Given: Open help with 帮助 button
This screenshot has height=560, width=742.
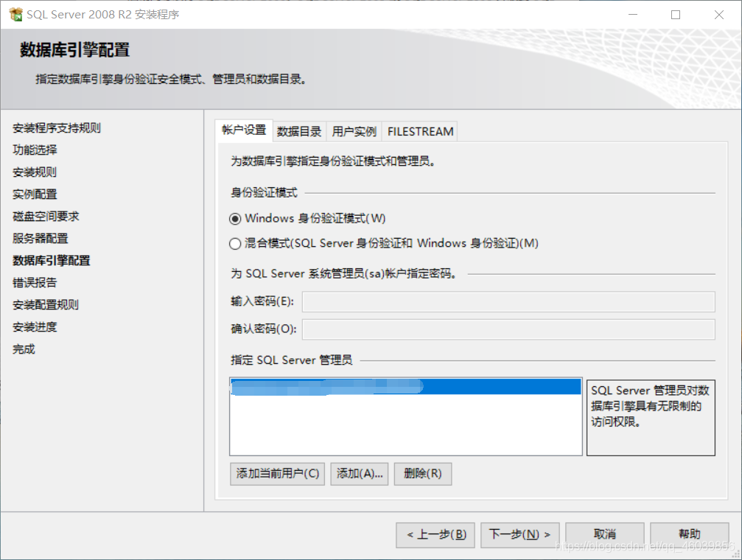Looking at the screenshot, I should 690,535.
